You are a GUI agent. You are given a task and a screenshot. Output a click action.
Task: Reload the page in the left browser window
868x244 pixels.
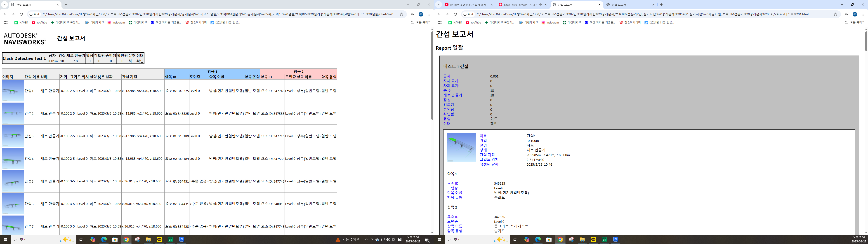pyautogui.click(x=21, y=14)
